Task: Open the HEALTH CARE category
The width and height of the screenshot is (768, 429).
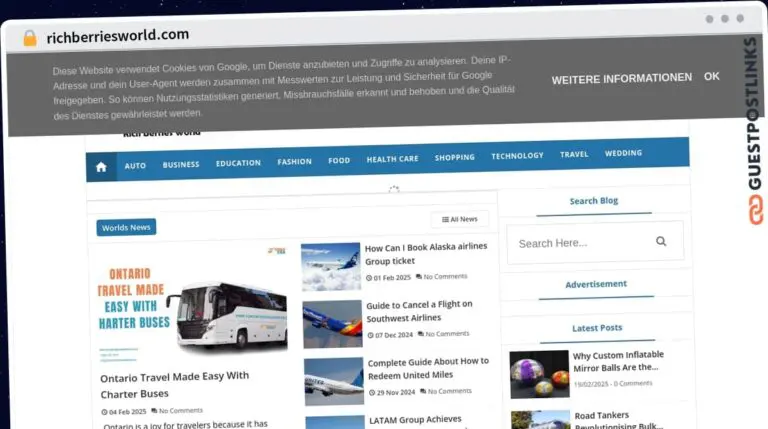Action: point(392,159)
